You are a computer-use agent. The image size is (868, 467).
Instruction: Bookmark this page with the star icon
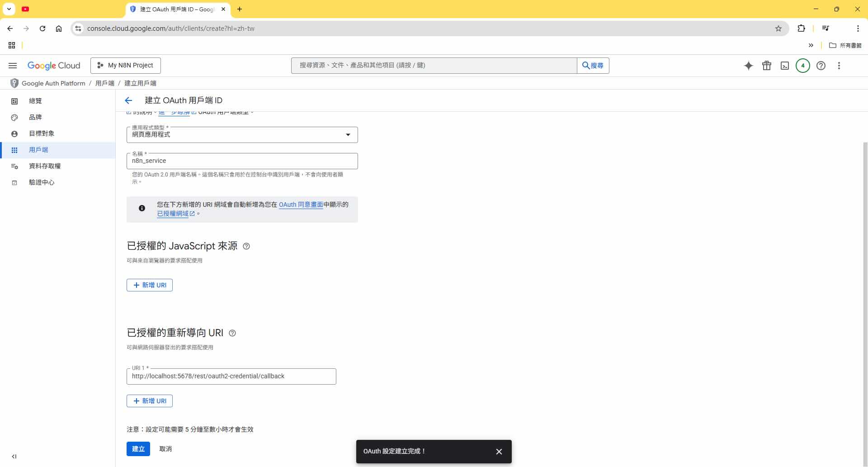[778, 28]
